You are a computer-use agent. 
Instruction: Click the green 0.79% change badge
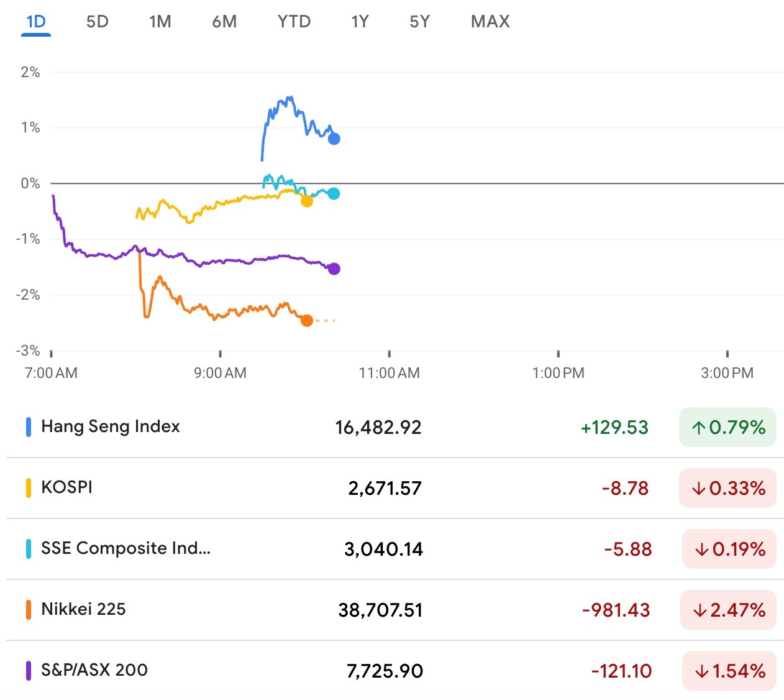[x=727, y=427]
